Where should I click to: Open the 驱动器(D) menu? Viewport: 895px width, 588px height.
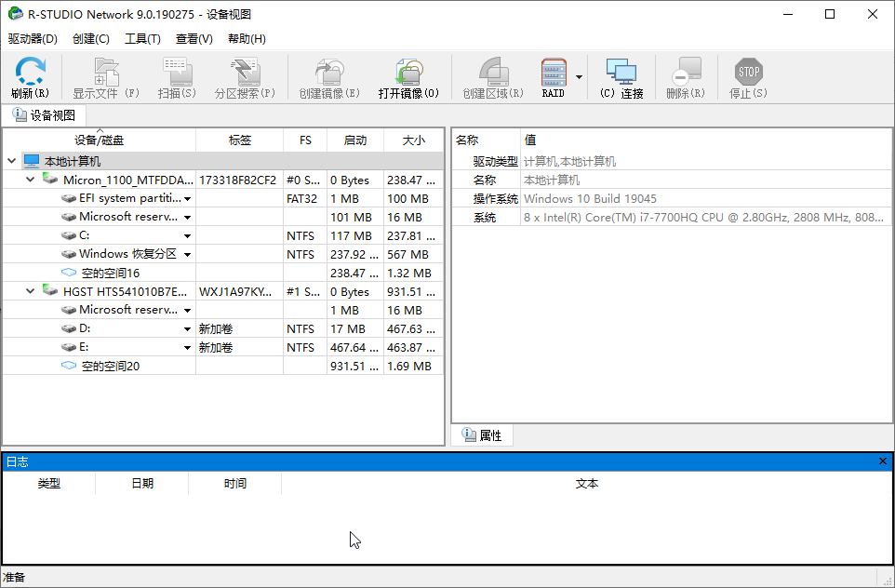pyautogui.click(x=33, y=39)
